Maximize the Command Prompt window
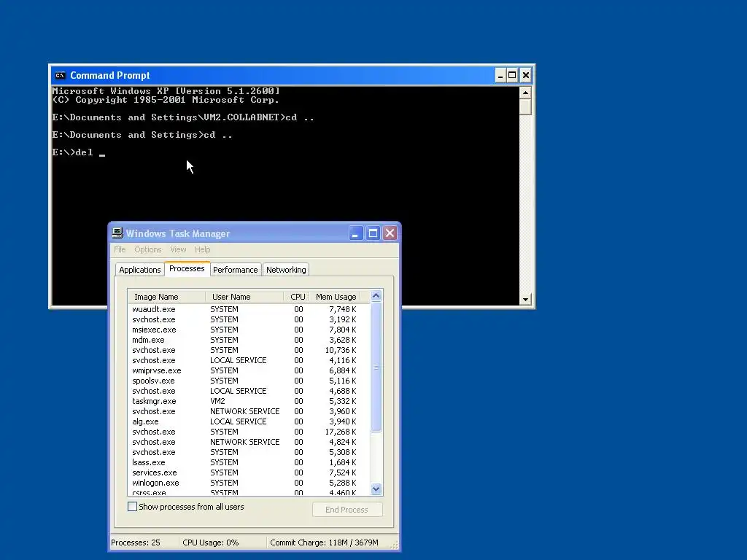Screen dimensions: 747x560 point(512,75)
